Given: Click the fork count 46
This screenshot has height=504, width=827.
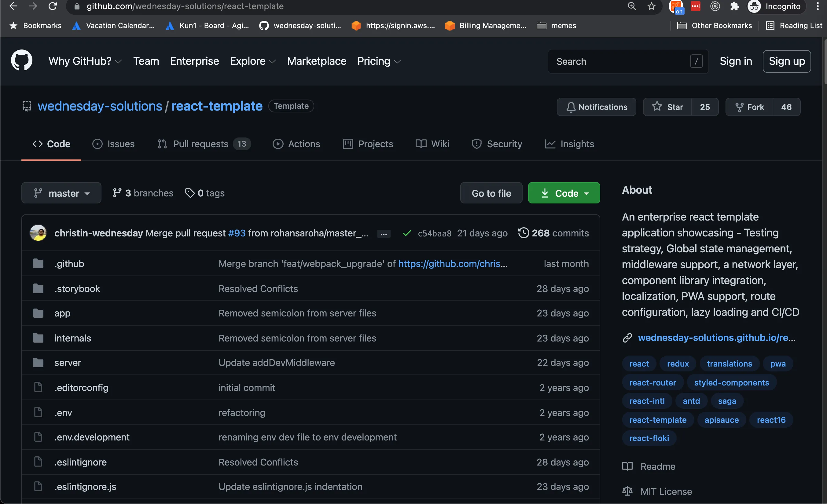Looking at the screenshot, I should (786, 107).
